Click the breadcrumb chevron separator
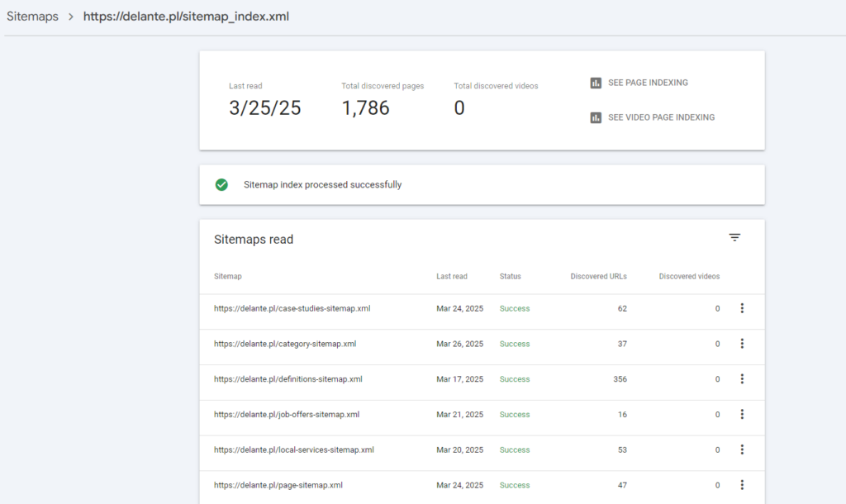Screen dimensions: 846x504 click(71, 17)
